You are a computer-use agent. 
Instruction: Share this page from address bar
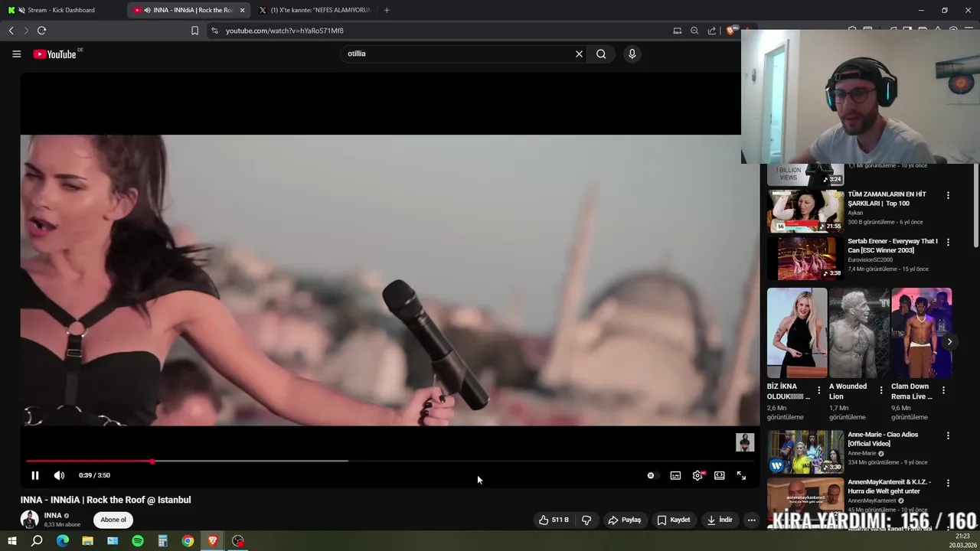pyautogui.click(x=712, y=31)
